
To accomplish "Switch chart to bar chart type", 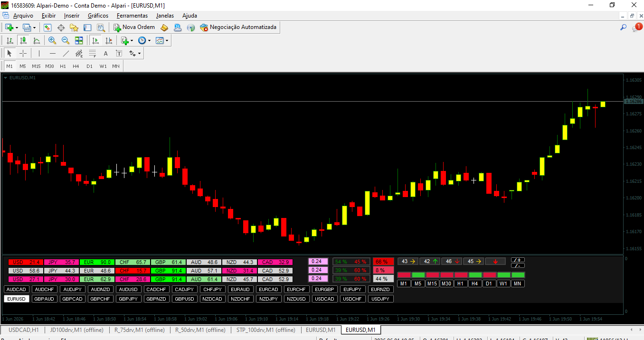I will (x=9, y=40).
